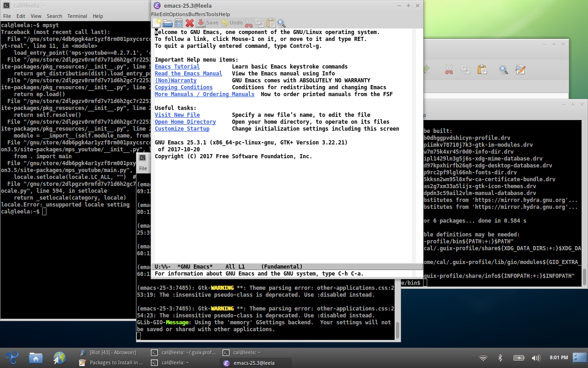Click the Visit New File link
588x368 pixels.
pyautogui.click(x=177, y=115)
